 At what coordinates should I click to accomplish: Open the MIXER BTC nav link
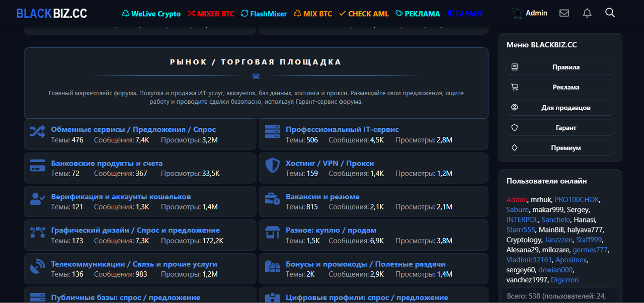tap(211, 14)
